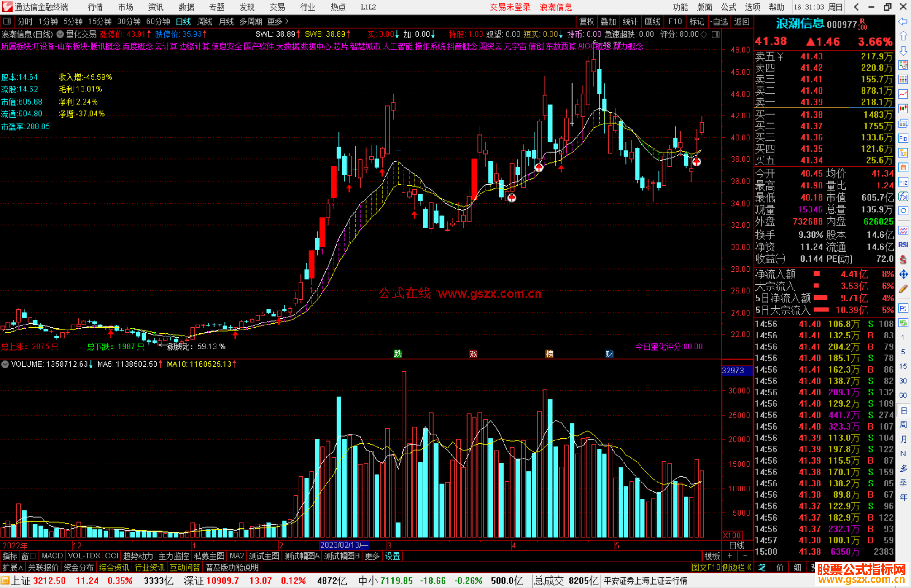Click the f(x) formula sidebar icon
Screen dimensions: 911x588
click(x=903, y=196)
